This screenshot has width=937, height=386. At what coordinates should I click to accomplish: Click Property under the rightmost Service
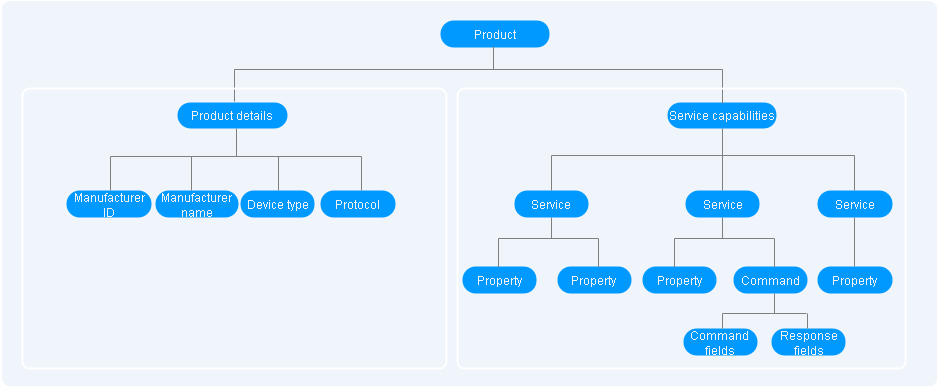[x=855, y=280]
